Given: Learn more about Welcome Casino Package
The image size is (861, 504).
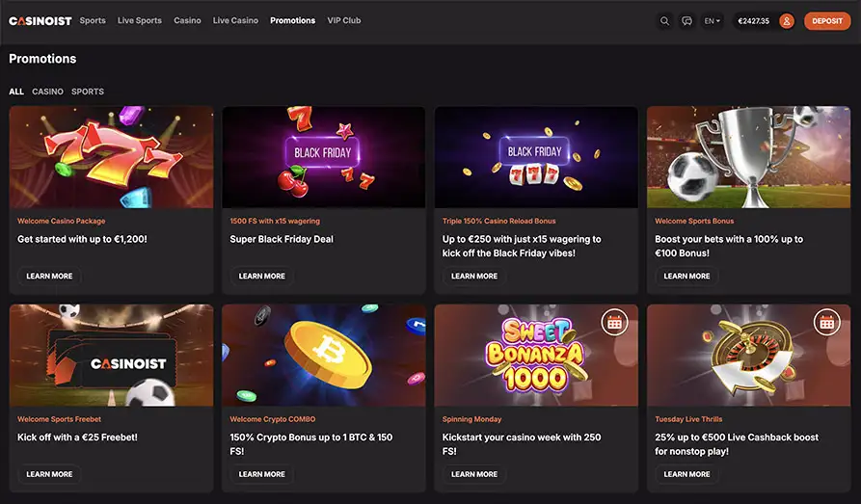Looking at the screenshot, I should [x=49, y=277].
